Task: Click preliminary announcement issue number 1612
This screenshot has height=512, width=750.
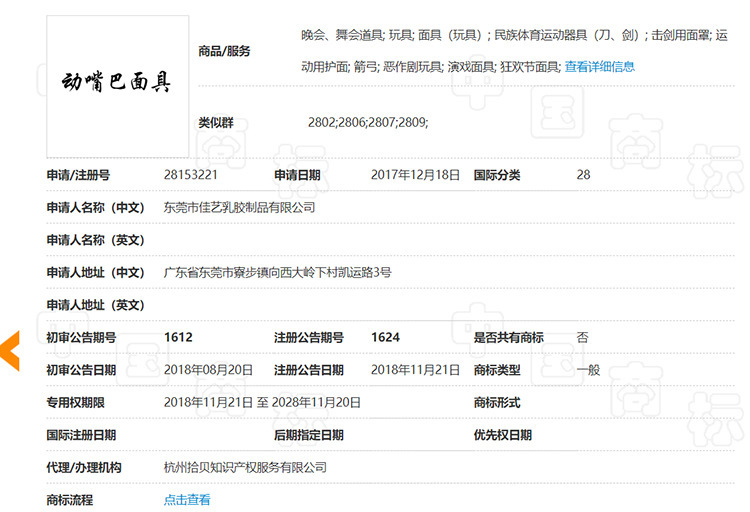Action: (x=179, y=338)
